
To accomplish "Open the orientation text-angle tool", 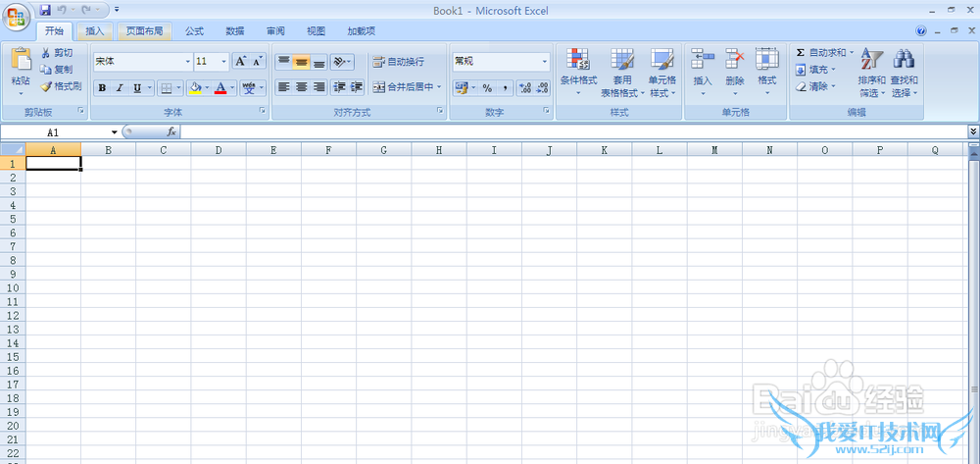I will point(342,61).
